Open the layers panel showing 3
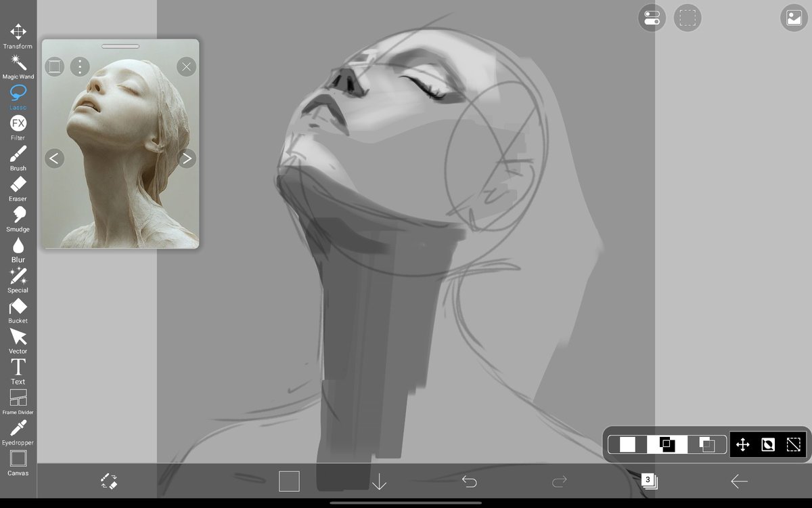 click(650, 482)
